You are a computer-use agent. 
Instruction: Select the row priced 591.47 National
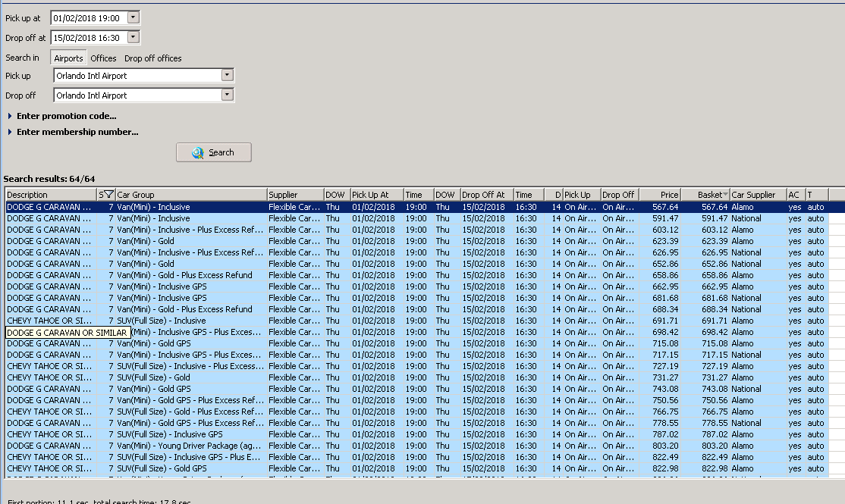[x=417, y=218]
